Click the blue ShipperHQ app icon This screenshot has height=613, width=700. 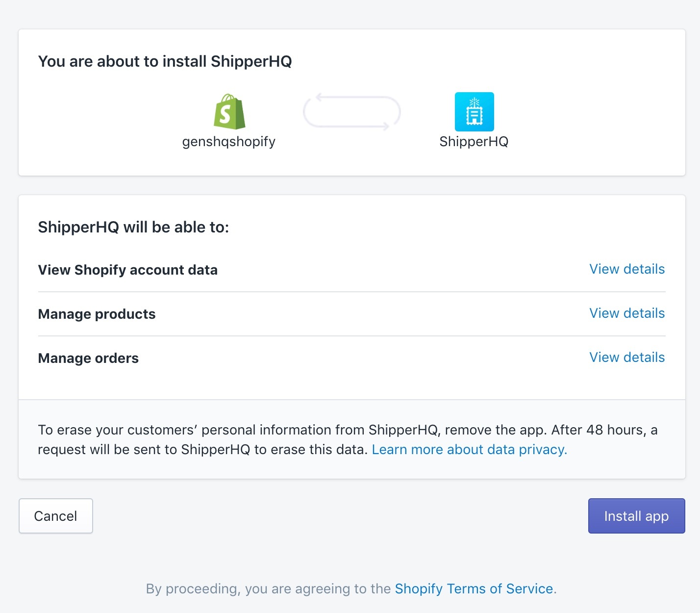pos(474,112)
